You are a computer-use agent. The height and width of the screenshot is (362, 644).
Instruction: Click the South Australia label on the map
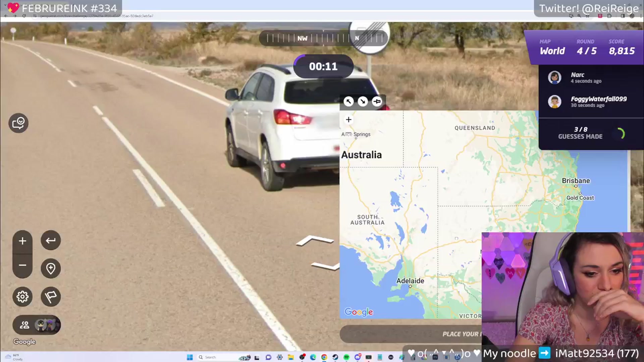click(x=368, y=220)
